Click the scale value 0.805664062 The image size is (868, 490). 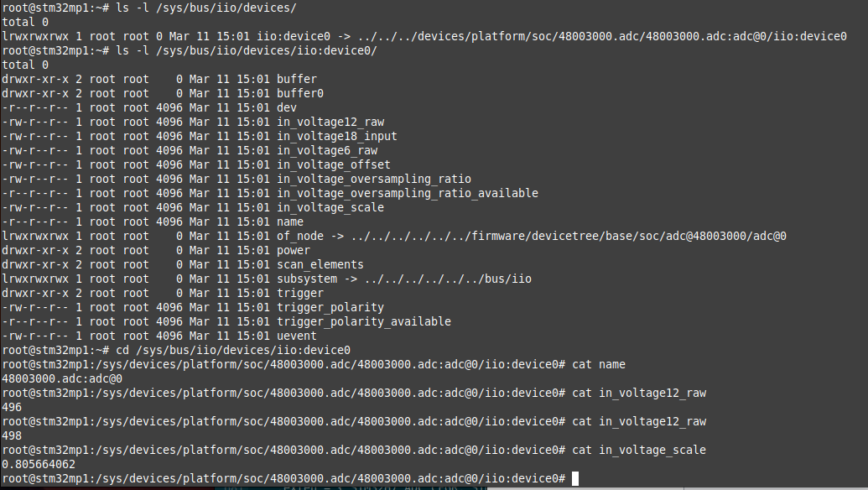coord(38,464)
